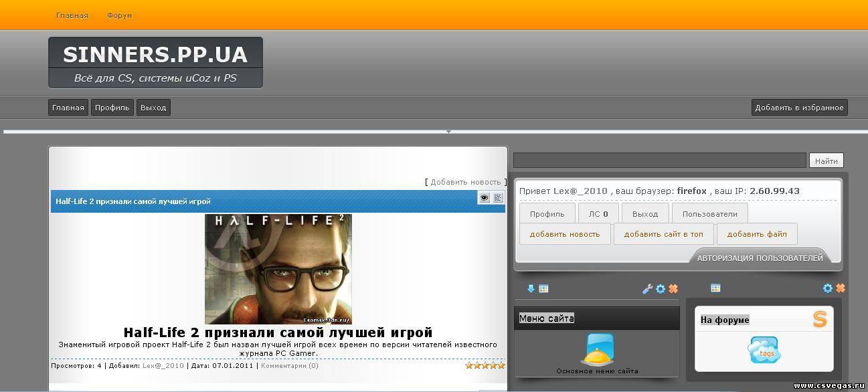Click the Всё для CS tagline

(155, 78)
